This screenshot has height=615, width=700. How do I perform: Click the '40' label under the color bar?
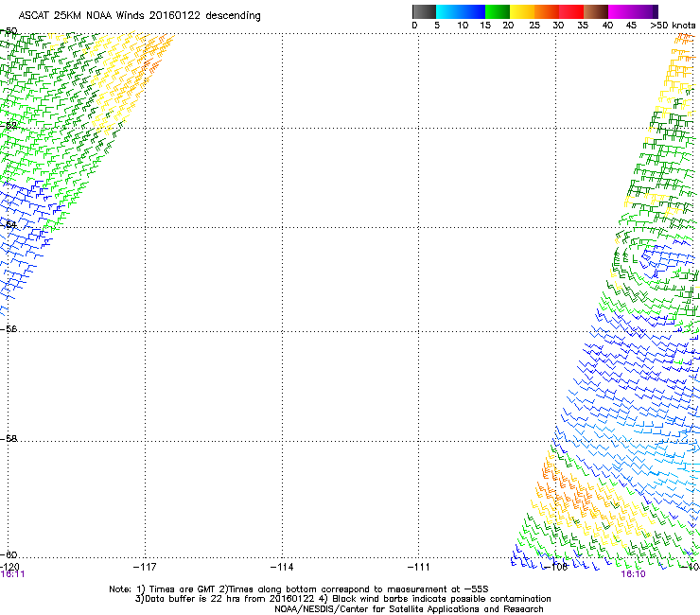[x=607, y=26]
